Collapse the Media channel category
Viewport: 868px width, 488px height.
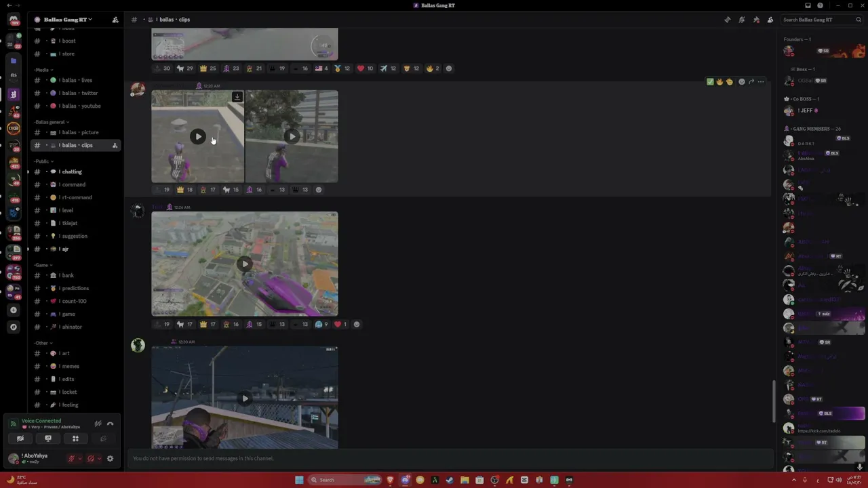pos(43,70)
